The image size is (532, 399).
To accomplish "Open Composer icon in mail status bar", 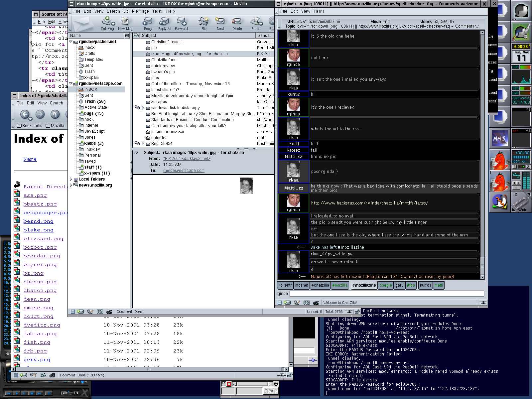I will click(90, 312).
